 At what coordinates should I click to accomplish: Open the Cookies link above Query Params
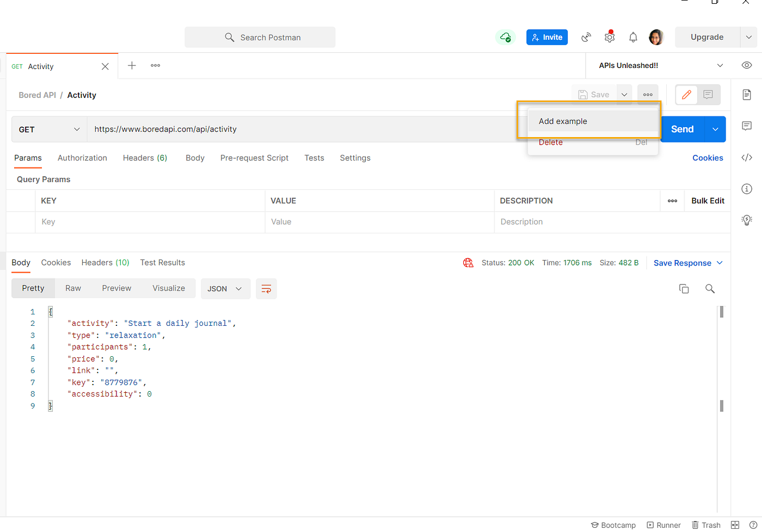pos(708,158)
